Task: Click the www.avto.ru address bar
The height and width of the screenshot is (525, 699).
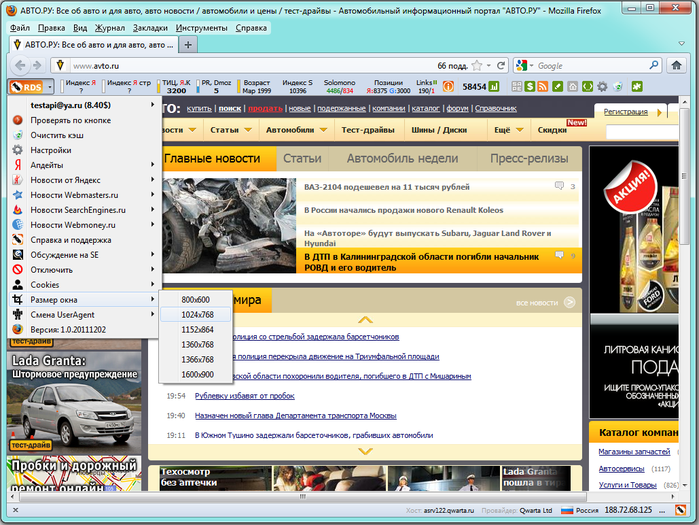Action: [x=252, y=66]
